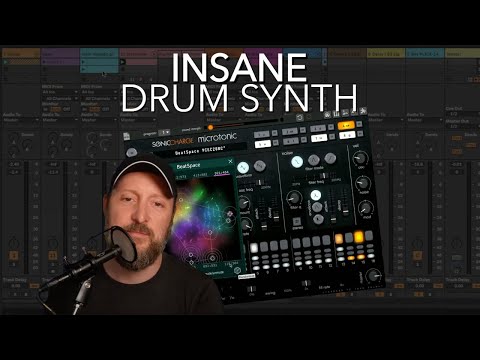Image resolution: width=480 pixels, height=360 pixels.
Task: Select the top noise envelope mode button
Action: 316,195
